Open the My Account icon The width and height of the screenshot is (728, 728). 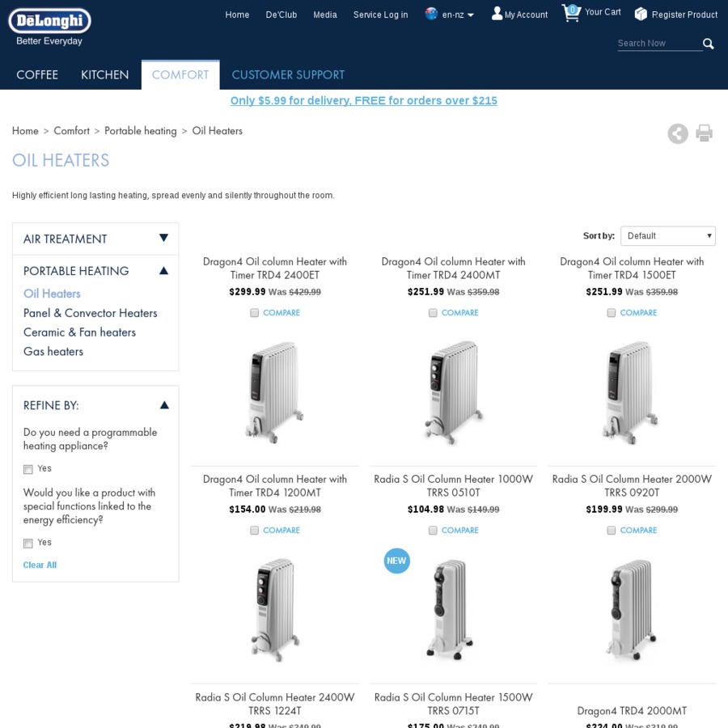(497, 13)
